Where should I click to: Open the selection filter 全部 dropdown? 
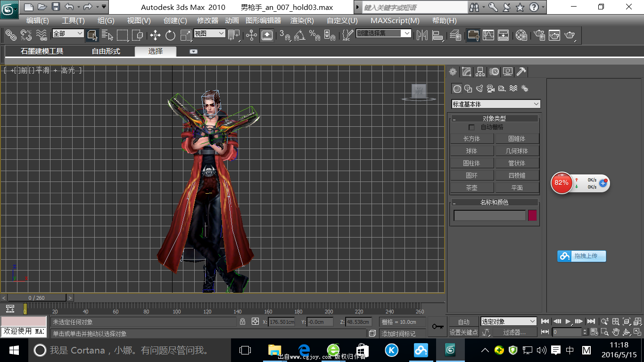(67, 33)
